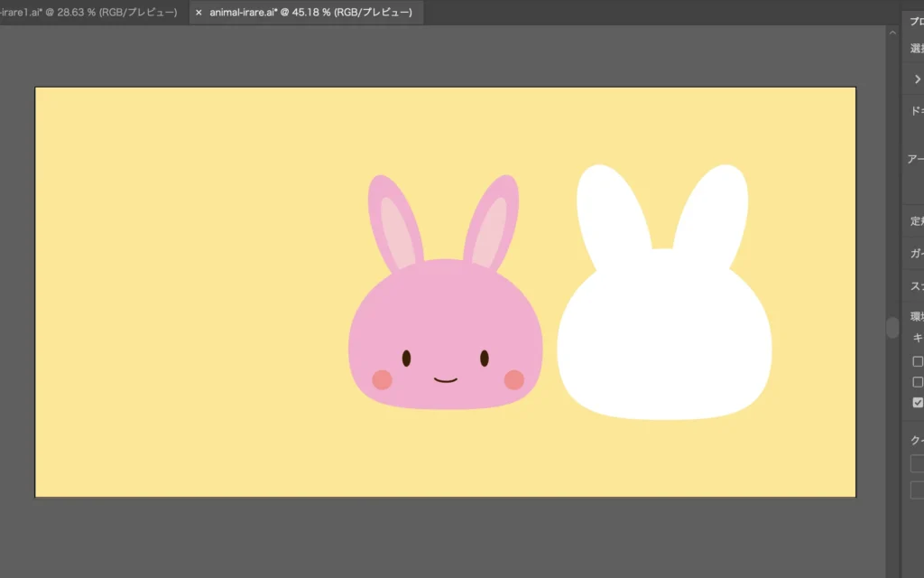Select the pink rabbit's left eye
The width and height of the screenshot is (924, 578).
point(406,359)
